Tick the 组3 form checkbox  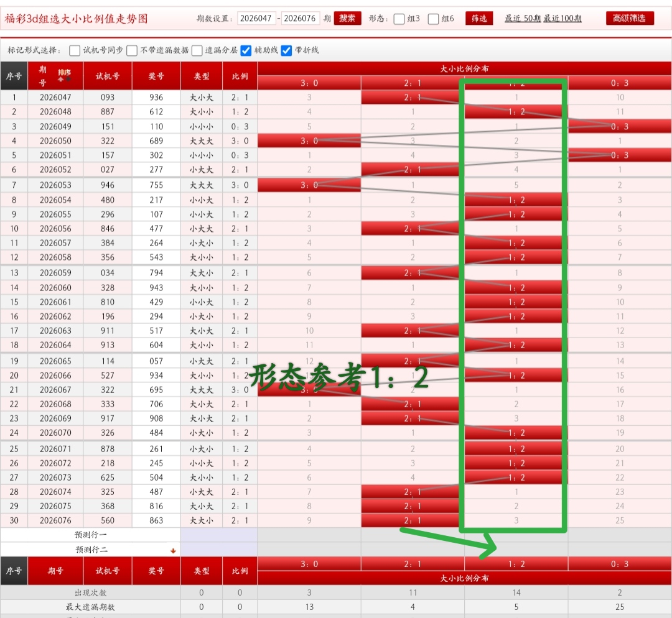click(x=399, y=19)
